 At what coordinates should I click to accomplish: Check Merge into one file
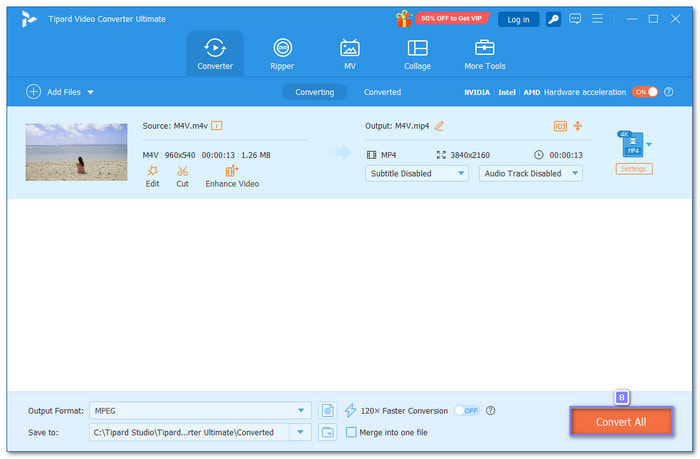click(351, 432)
